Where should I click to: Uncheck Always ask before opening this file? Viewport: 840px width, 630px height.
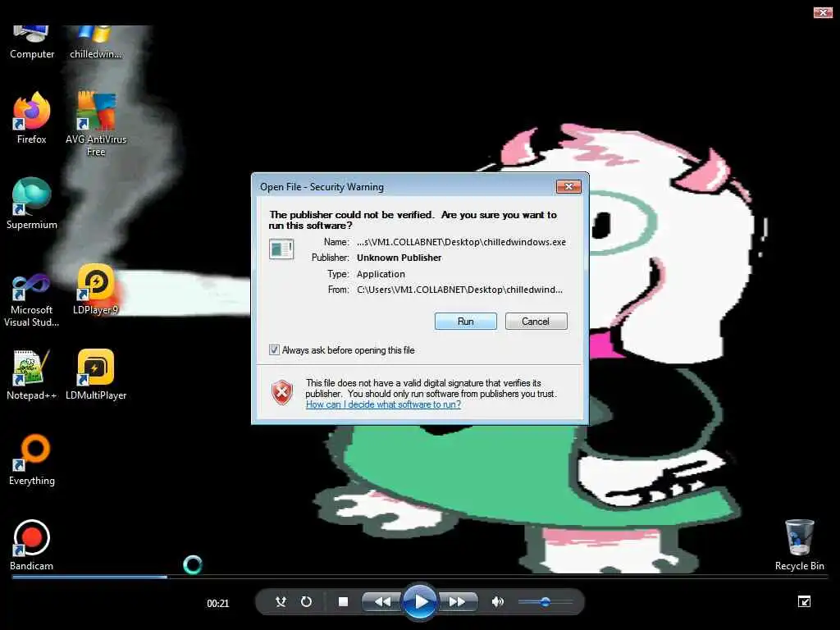[274, 350]
